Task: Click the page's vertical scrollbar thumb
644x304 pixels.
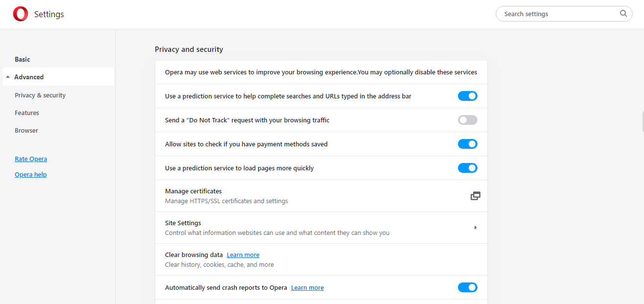Action: pos(643,121)
